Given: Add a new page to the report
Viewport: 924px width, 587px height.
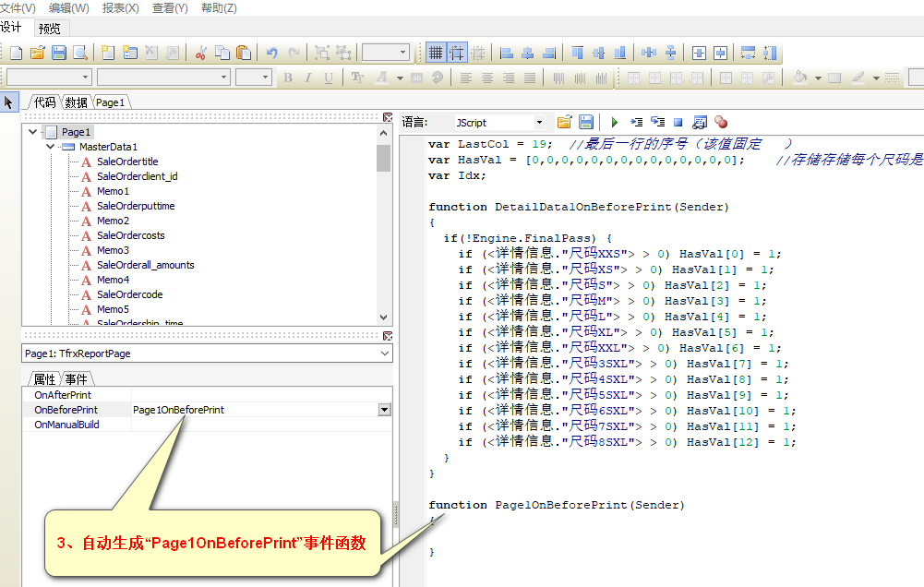Looking at the screenshot, I should click(108, 53).
